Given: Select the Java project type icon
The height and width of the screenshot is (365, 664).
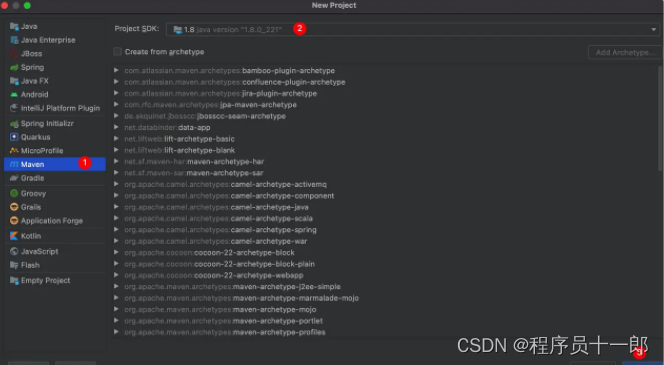Looking at the screenshot, I should 14,26.
